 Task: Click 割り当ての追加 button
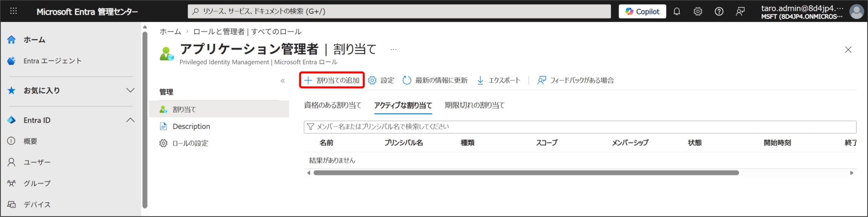332,80
